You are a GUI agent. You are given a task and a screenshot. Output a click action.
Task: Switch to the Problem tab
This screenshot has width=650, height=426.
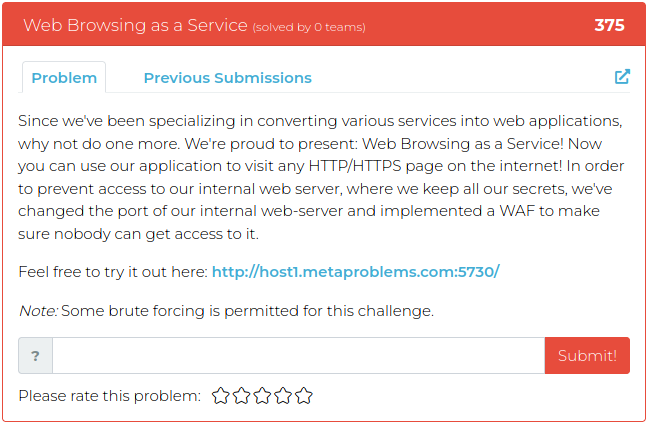(x=64, y=78)
